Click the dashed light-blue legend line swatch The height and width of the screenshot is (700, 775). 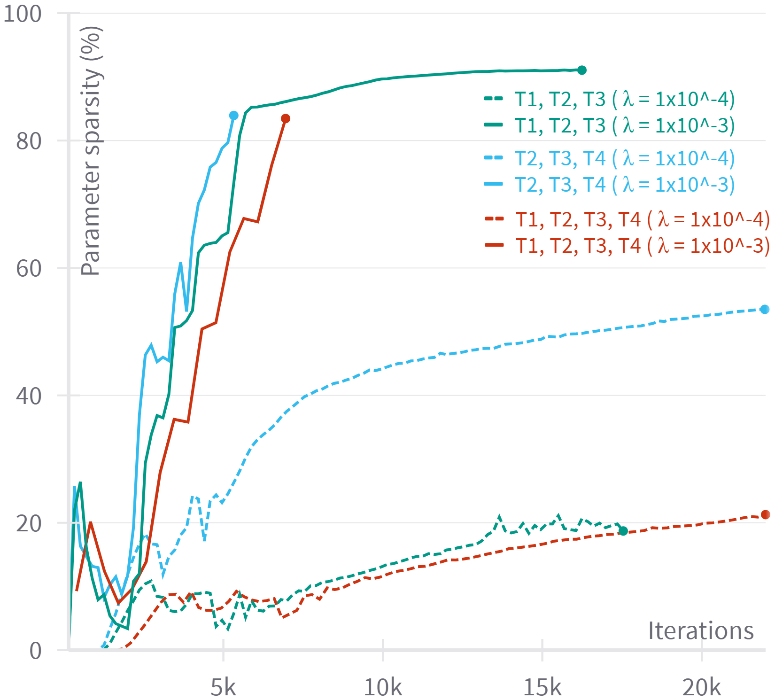point(494,159)
